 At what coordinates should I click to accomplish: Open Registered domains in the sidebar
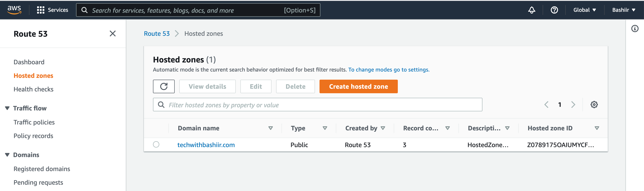point(42,169)
